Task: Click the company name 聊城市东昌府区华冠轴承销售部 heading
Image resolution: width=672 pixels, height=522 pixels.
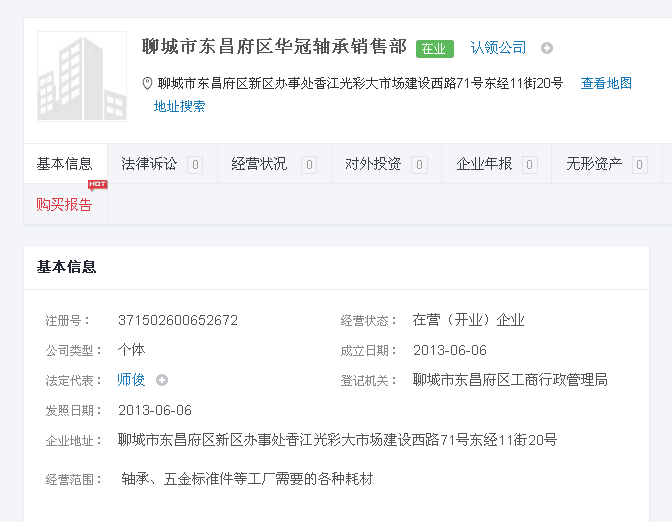Action: point(274,46)
